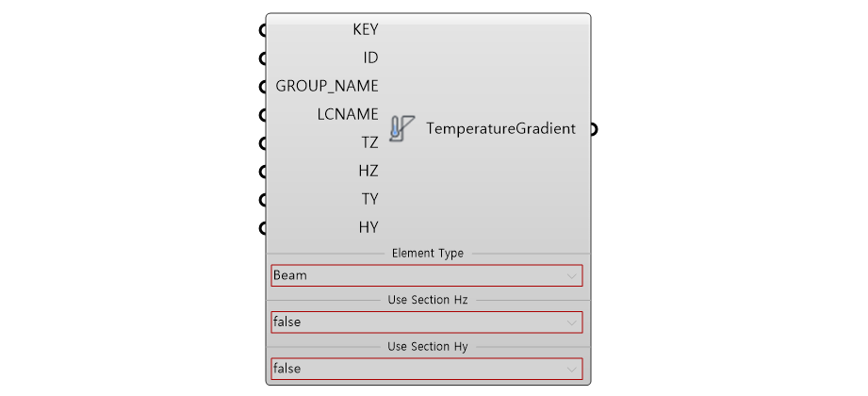868x396 pixels.
Task: Click the LCNAME input connector grip
Action: (263, 115)
